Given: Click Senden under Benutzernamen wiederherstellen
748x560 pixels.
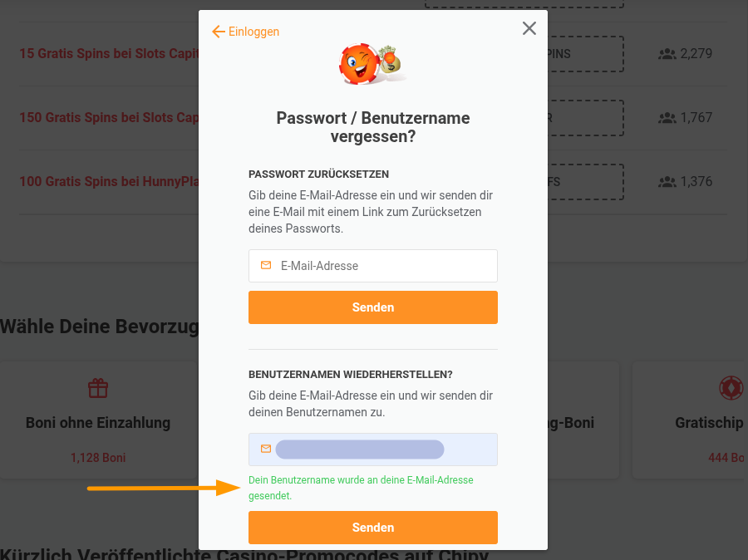Looking at the screenshot, I should point(373,527).
